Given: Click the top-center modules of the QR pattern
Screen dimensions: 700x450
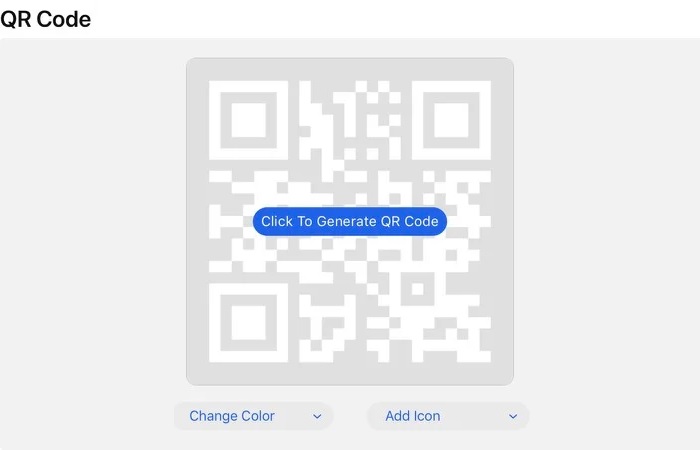Looking at the screenshot, I should [350, 120].
